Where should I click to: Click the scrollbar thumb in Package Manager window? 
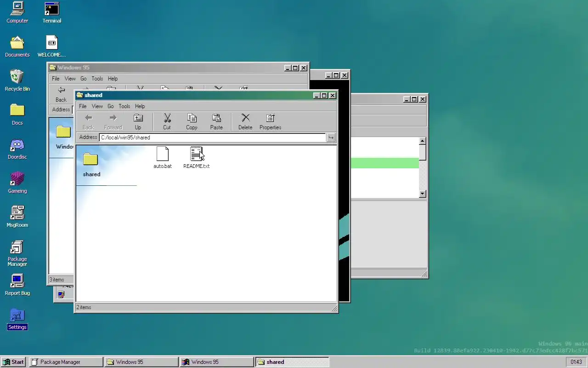tap(423, 153)
